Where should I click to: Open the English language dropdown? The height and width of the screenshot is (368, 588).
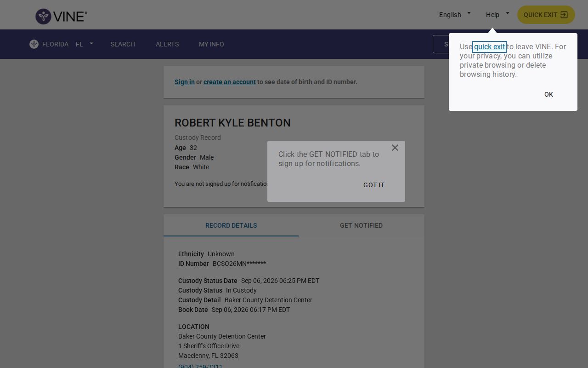tap(455, 15)
